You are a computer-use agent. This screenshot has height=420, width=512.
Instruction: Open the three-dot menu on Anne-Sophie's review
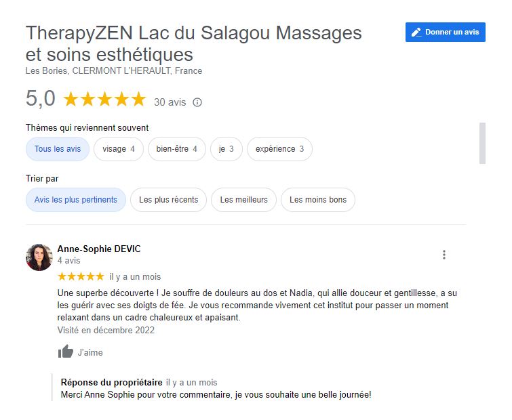[x=444, y=255]
